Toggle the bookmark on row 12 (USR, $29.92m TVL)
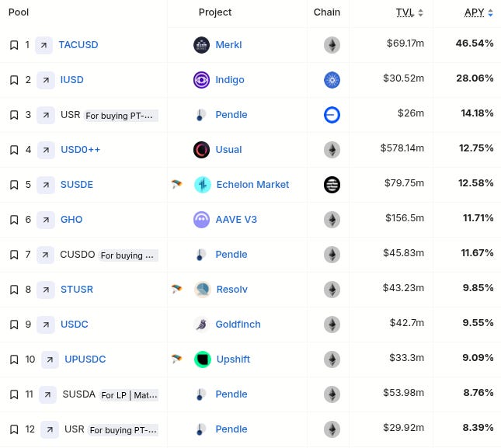Image resolution: width=501 pixels, height=448 pixels. click(x=14, y=429)
